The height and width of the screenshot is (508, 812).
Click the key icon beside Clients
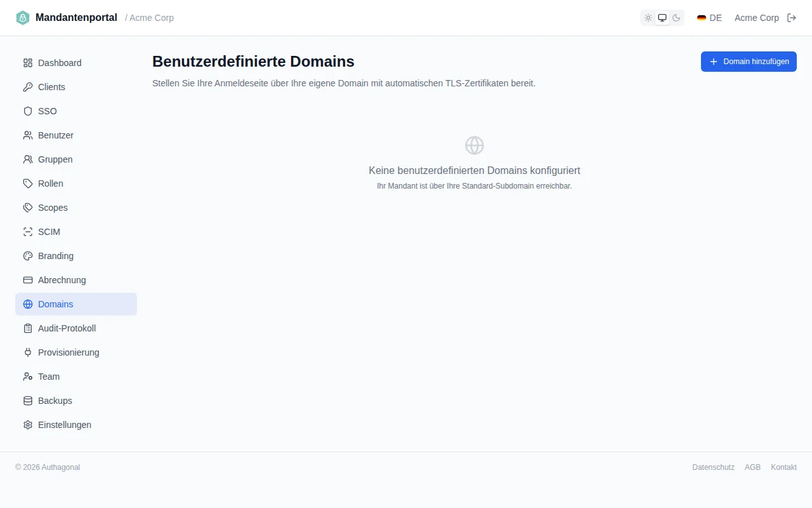click(28, 87)
